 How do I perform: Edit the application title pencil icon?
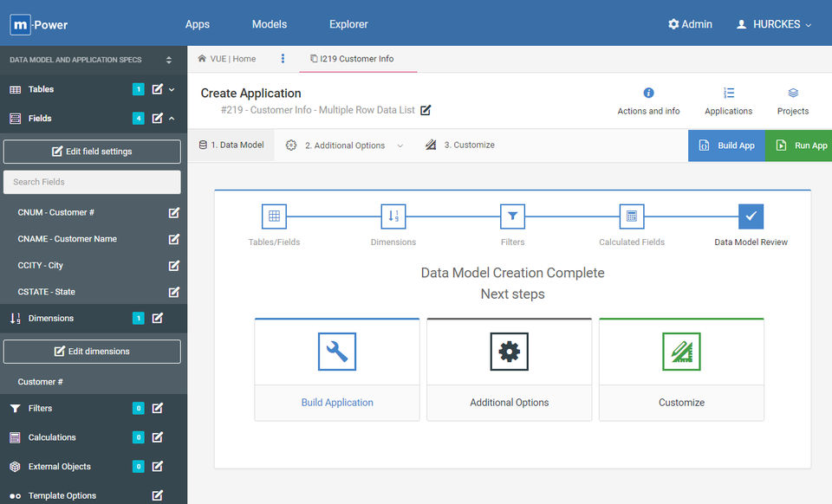tap(426, 110)
